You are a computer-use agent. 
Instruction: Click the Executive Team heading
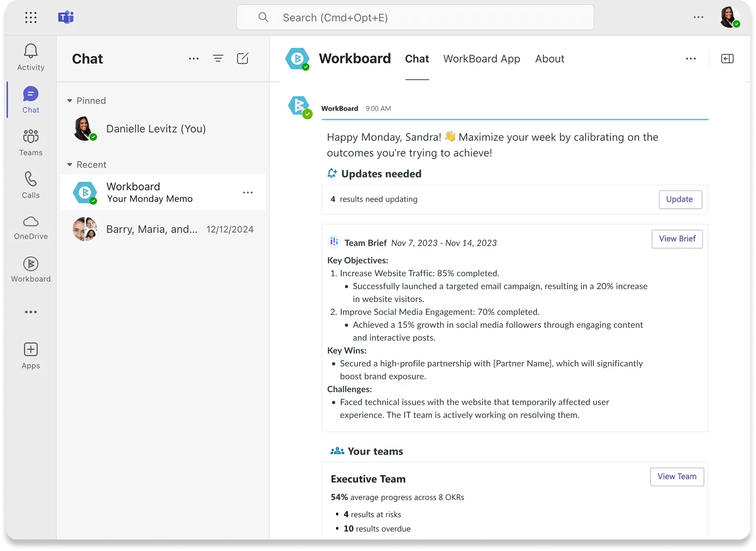(x=368, y=479)
